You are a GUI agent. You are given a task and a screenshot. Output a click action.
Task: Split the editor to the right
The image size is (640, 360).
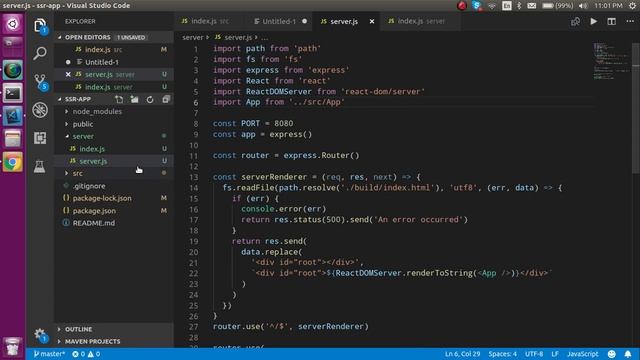[611, 21]
